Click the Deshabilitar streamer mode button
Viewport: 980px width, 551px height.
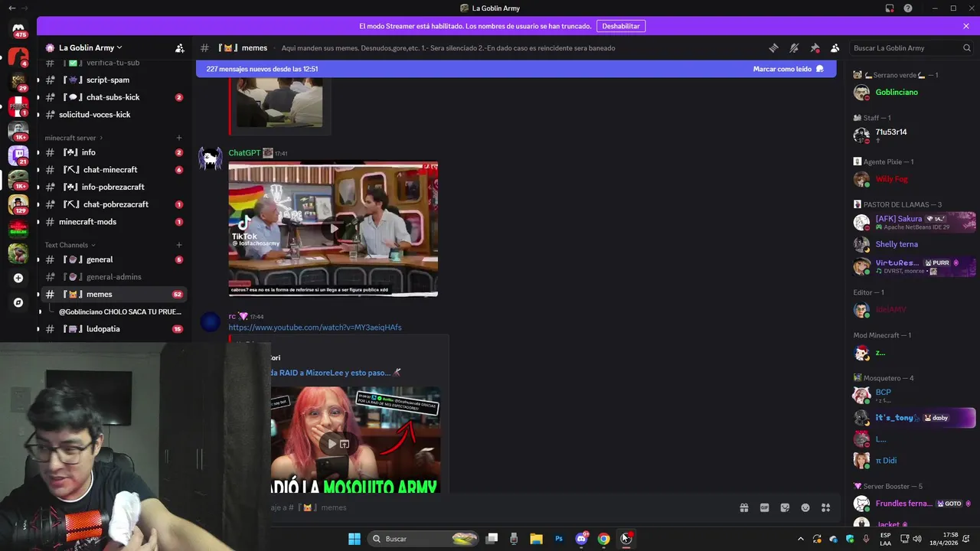[621, 26]
